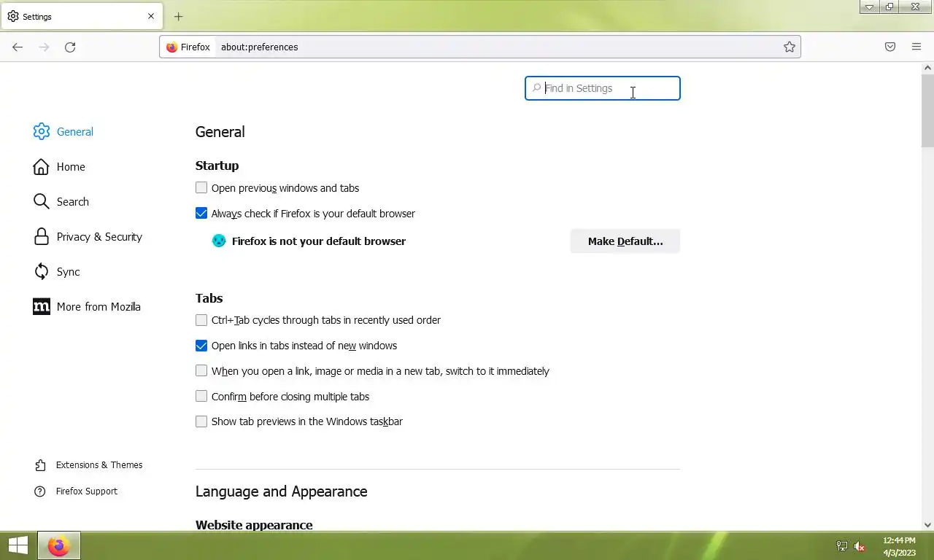Open the Extensions & Themes link
This screenshot has height=560, width=934.
[x=99, y=465]
